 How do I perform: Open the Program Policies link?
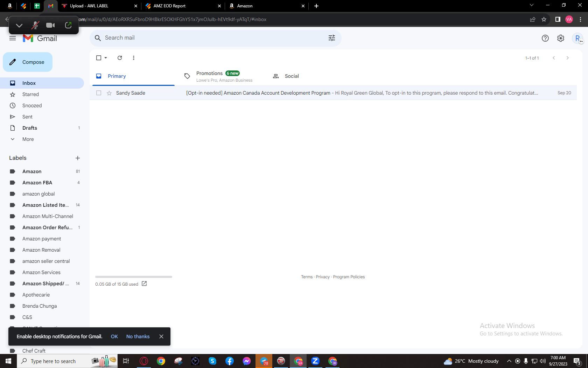click(349, 277)
